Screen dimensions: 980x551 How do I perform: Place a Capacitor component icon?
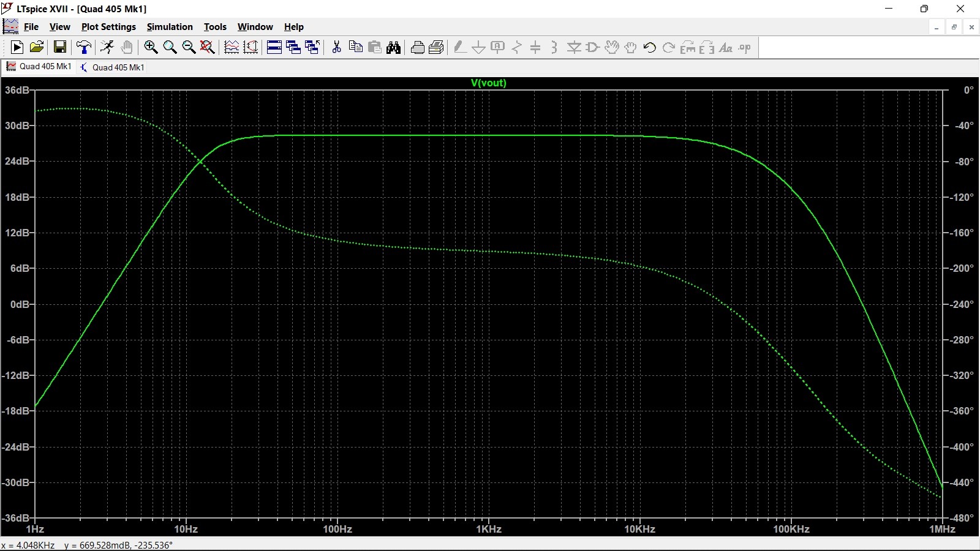tap(536, 47)
